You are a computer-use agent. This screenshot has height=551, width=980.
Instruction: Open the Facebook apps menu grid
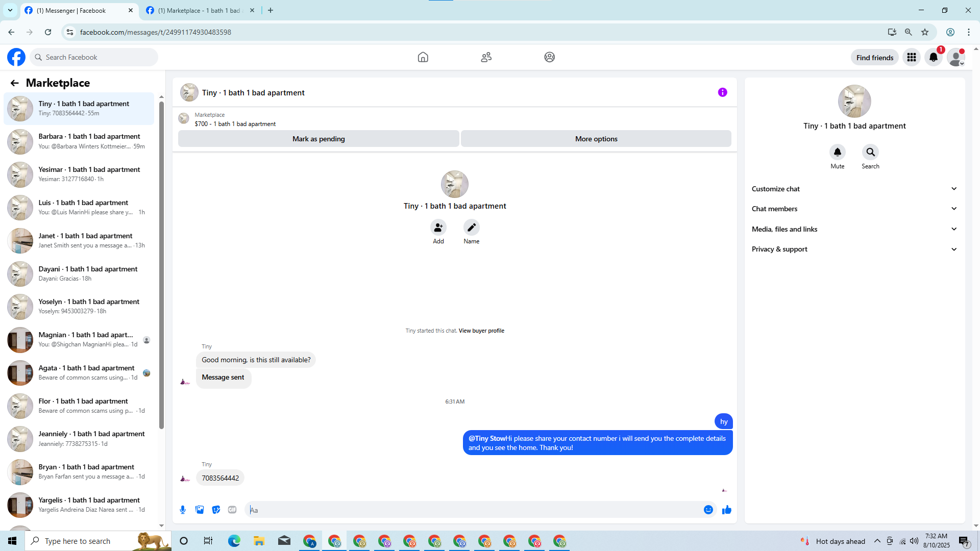(911, 57)
